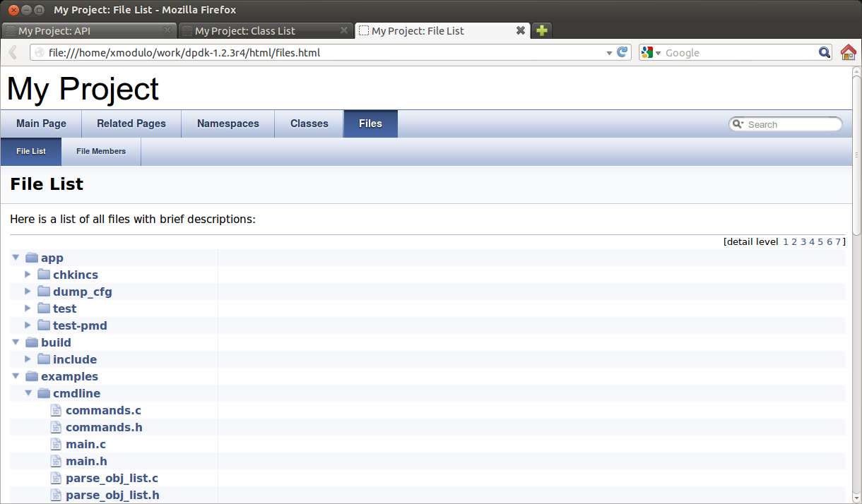Click the main.h document icon
The width and height of the screenshot is (862, 504).
(x=57, y=461)
